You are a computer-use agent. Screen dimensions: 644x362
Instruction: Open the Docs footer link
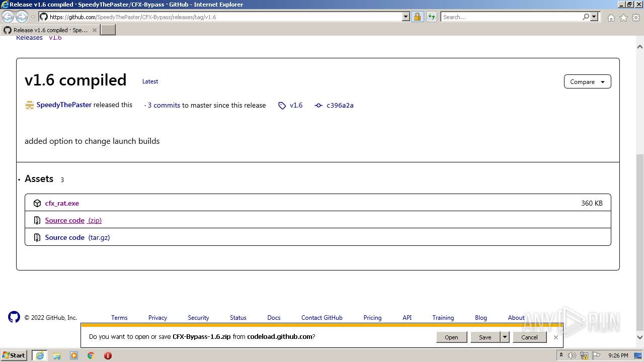[274, 318]
